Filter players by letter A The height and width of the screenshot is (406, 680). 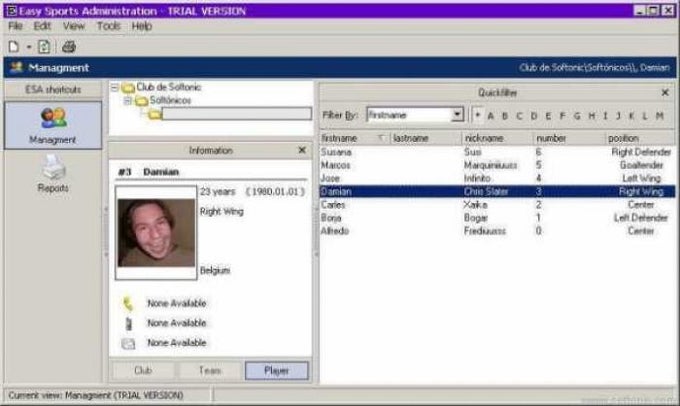[x=490, y=116]
